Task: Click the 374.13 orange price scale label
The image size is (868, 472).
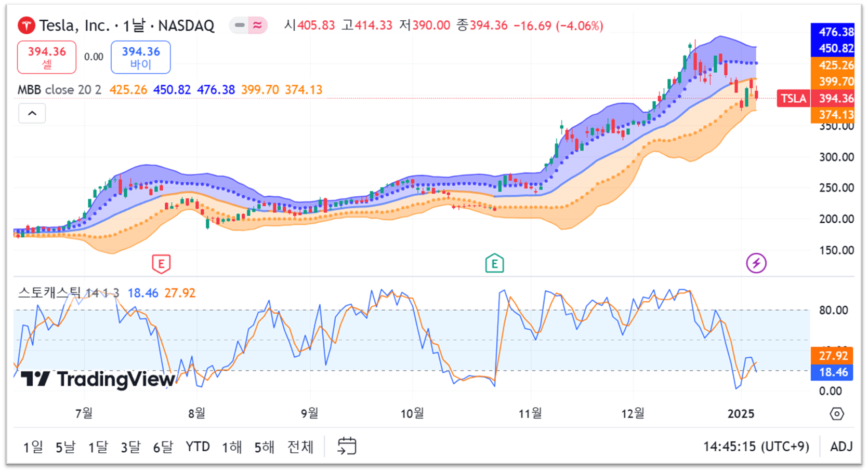Action: point(833,115)
